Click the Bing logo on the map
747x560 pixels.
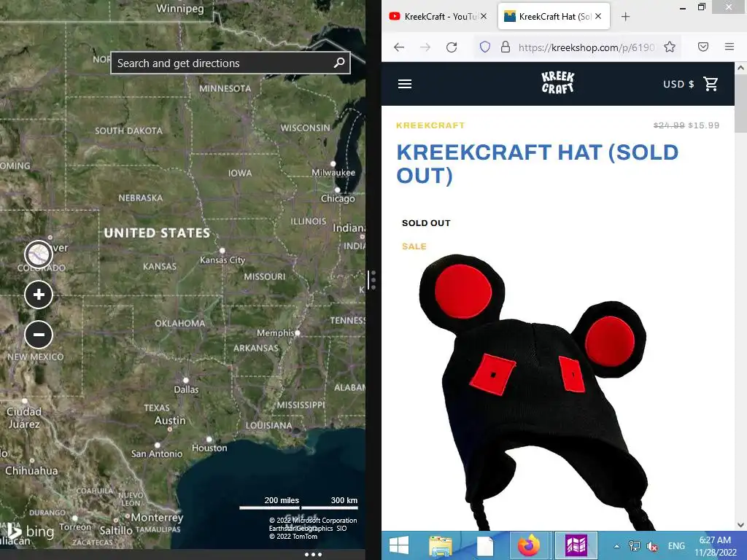[x=30, y=531]
